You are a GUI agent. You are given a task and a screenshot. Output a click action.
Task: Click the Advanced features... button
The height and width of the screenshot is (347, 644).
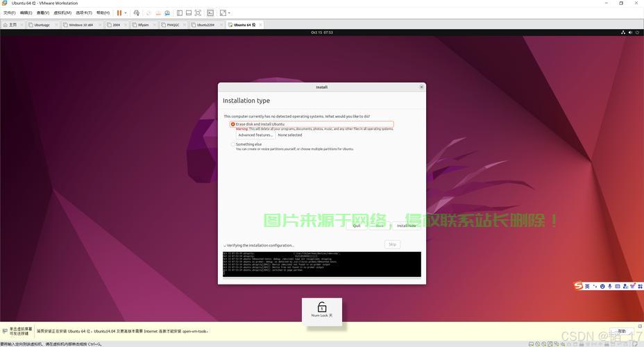pyautogui.click(x=255, y=135)
